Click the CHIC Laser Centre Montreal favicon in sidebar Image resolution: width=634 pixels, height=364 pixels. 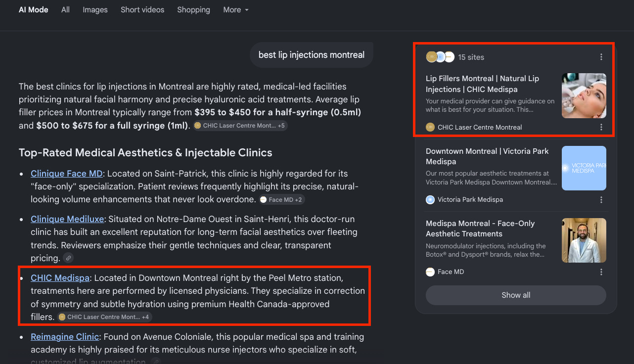click(430, 127)
